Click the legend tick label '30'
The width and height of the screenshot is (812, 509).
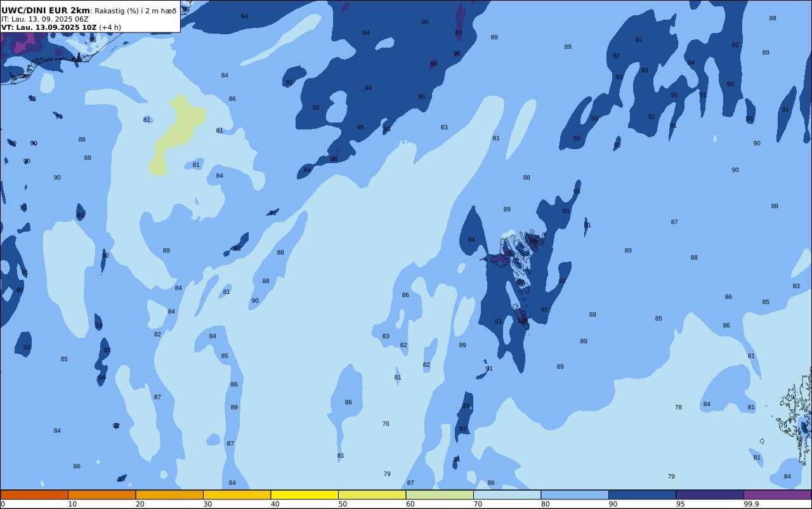[207, 504]
